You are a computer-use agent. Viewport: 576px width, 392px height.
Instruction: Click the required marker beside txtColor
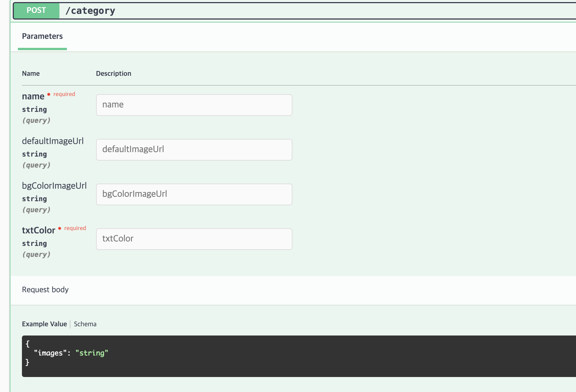point(72,228)
